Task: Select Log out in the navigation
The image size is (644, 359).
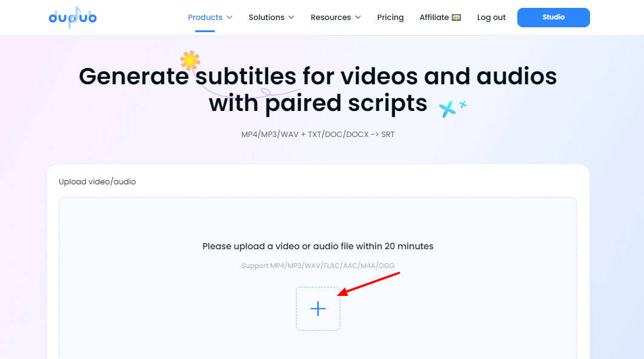Action: click(x=491, y=17)
